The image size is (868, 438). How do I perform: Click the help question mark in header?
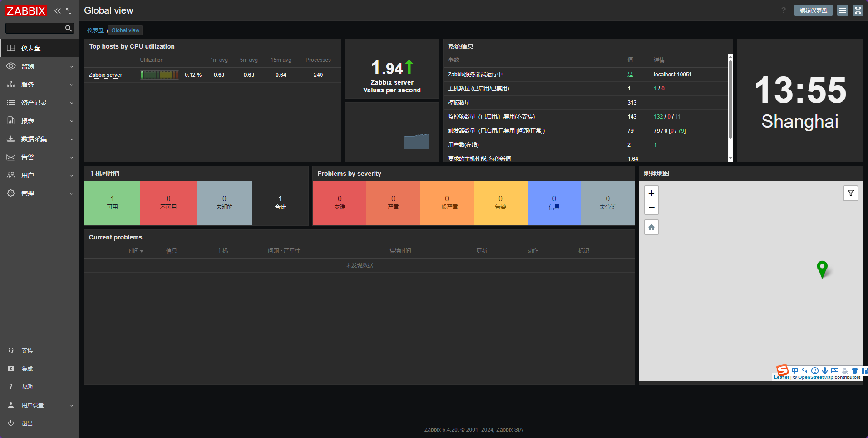784,10
